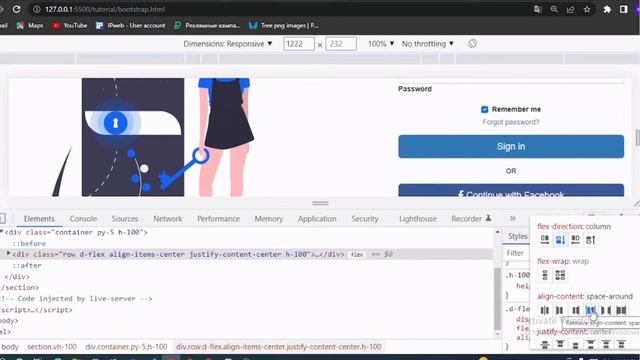Set align-content to stretch
Image resolution: width=640 pixels, height=360 pixels.
(621, 310)
